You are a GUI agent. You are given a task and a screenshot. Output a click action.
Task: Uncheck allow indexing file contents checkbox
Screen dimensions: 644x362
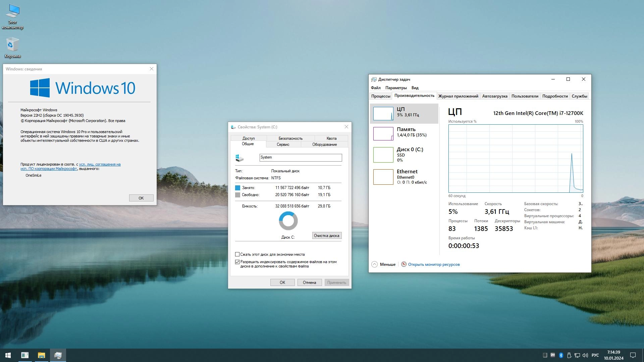pos(237,262)
